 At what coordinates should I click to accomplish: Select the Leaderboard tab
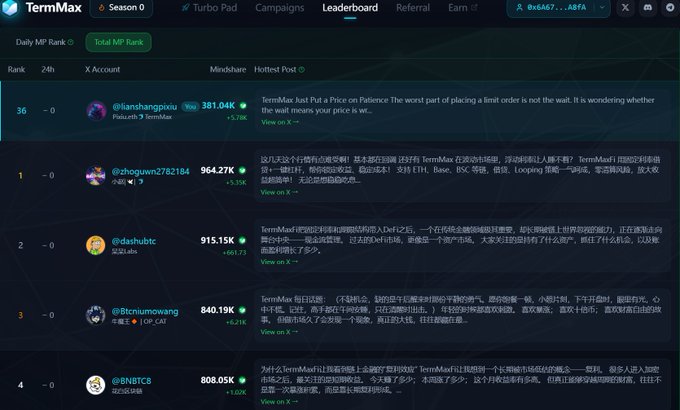coord(350,8)
